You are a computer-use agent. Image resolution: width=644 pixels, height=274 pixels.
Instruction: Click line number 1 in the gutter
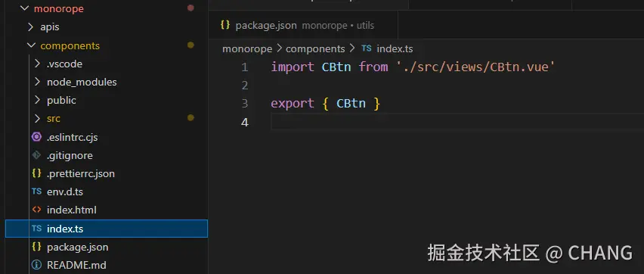click(245, 67)
